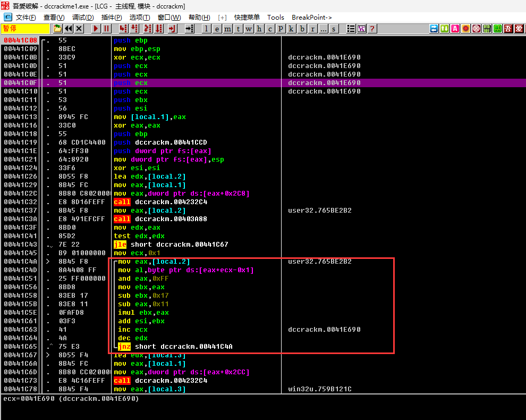The image size is (526, 420).
Task: Open the Memory map with the m button
Action: point(227,29)
